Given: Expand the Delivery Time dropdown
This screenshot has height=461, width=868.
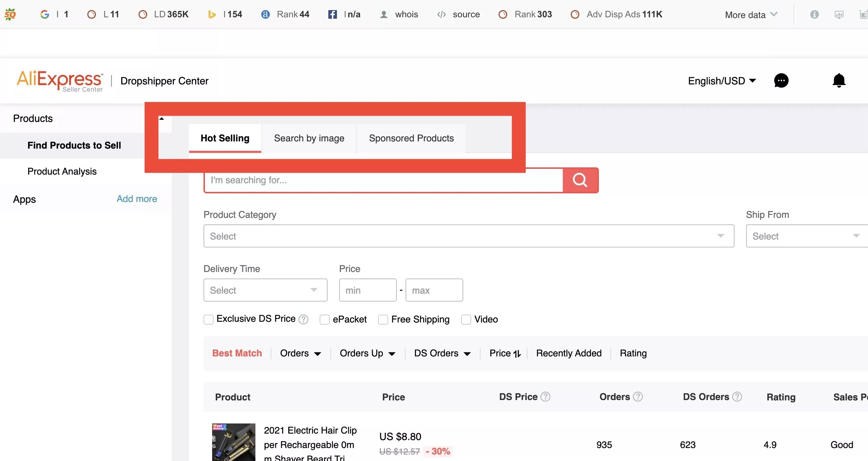Looking at the screenshot, I should click(x=265, y=290).
